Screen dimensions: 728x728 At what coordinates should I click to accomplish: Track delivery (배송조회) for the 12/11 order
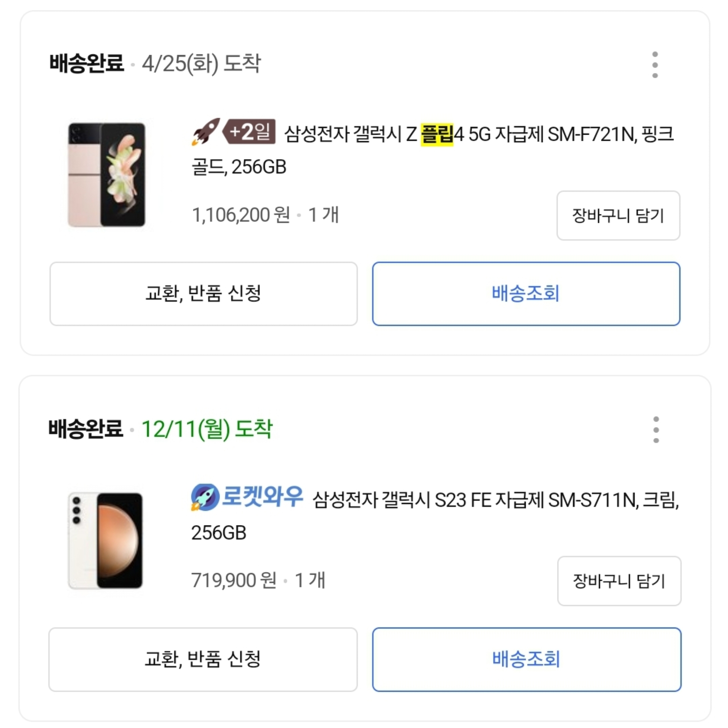pyautogui.click(x=526, y=659)
